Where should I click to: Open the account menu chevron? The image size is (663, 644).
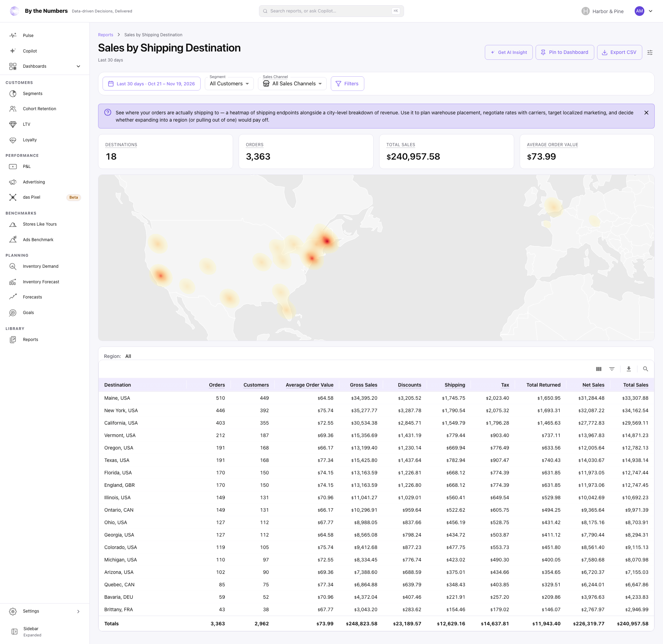pos(651,11)
